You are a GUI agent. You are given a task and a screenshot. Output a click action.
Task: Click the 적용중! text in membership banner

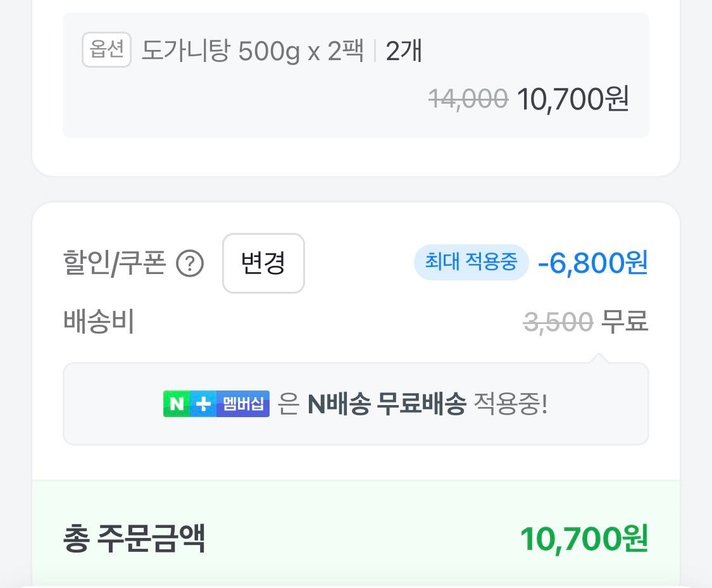coord(510,404)
